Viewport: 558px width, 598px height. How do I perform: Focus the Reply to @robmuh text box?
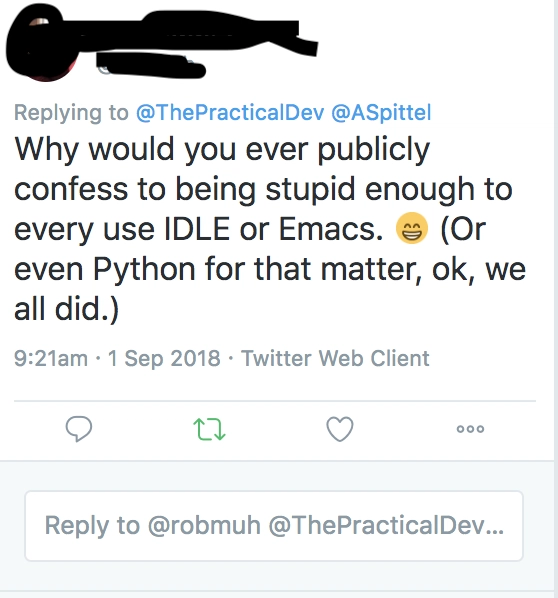[x=274, y=526]
